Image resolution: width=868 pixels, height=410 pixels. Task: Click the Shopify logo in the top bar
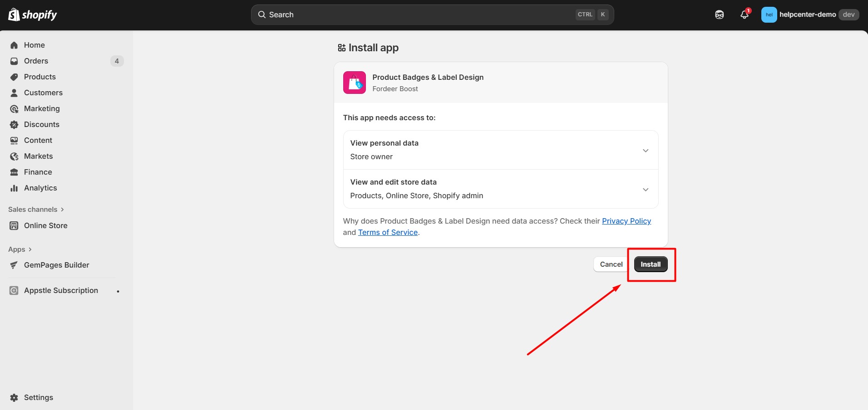pyautogui.click(x=33, y=15)
